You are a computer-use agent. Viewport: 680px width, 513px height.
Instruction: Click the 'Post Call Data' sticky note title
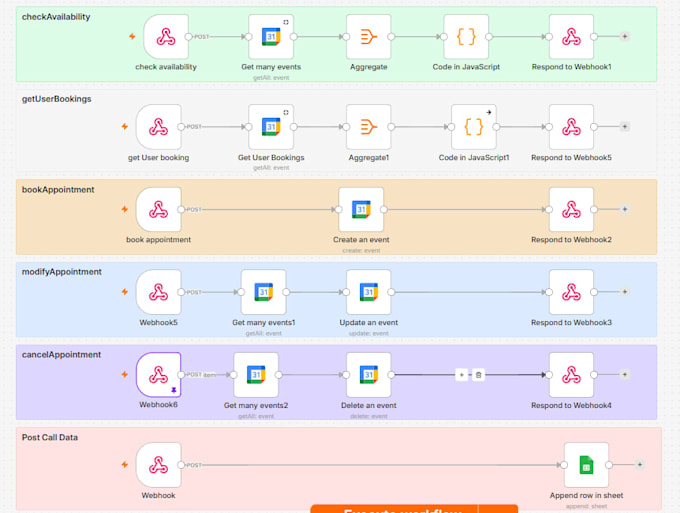click(50, 438)
